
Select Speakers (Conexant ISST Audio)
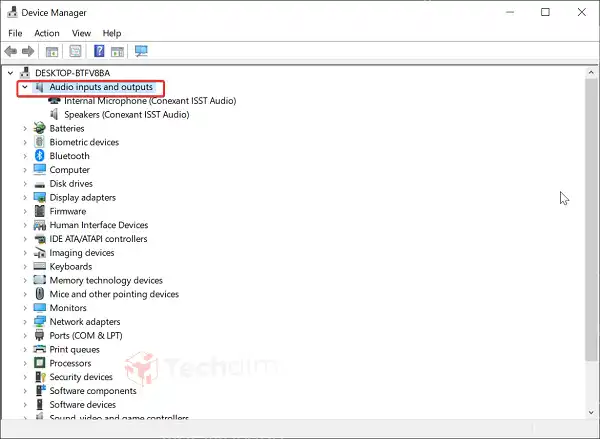[127, 114]
